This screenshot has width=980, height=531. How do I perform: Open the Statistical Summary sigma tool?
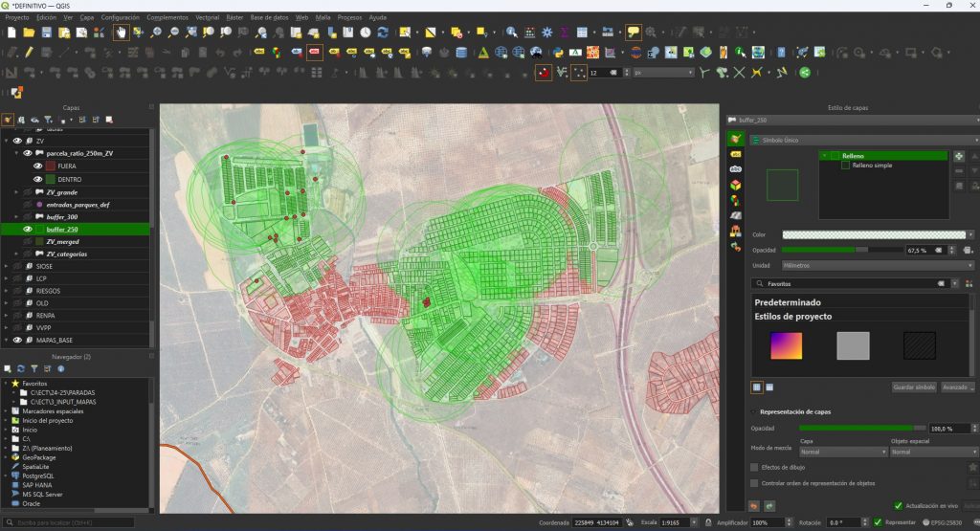566,32
